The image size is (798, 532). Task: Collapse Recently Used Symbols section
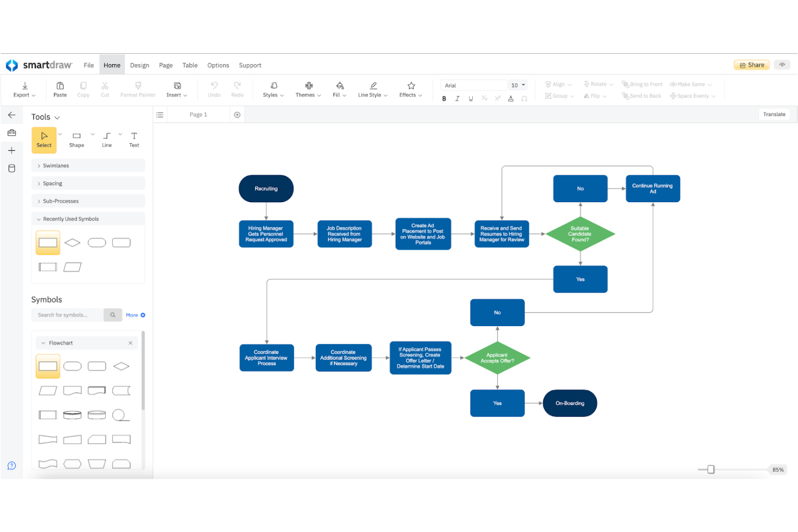[x=88, y=219]
